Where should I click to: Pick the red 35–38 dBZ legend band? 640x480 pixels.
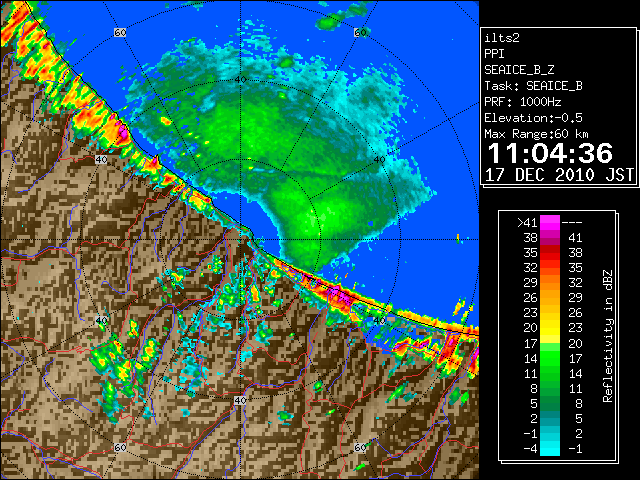coord(550,253)
